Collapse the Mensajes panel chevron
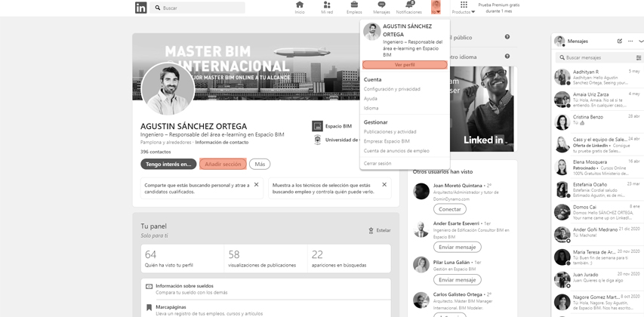This screenshot has height=317, width=644. 641,41
